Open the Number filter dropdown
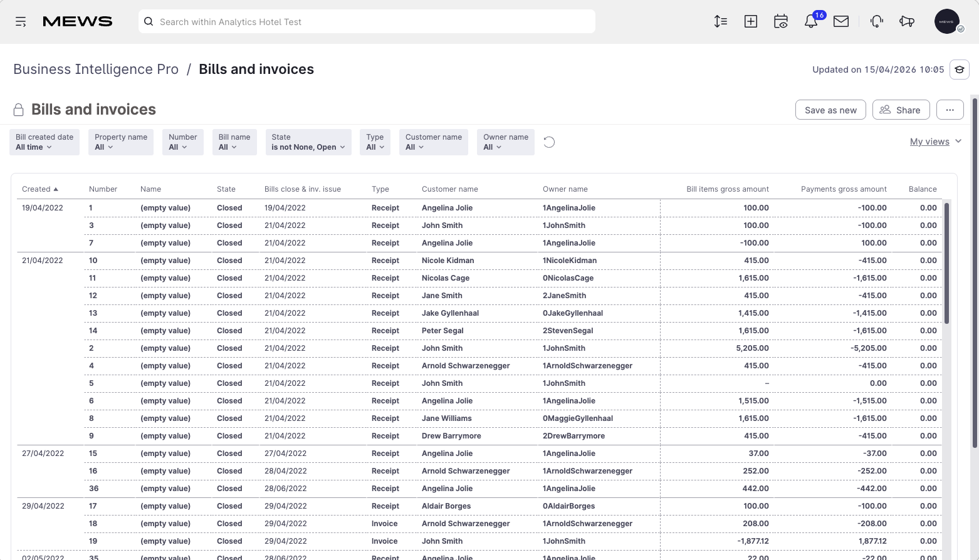 click(183, 142)
